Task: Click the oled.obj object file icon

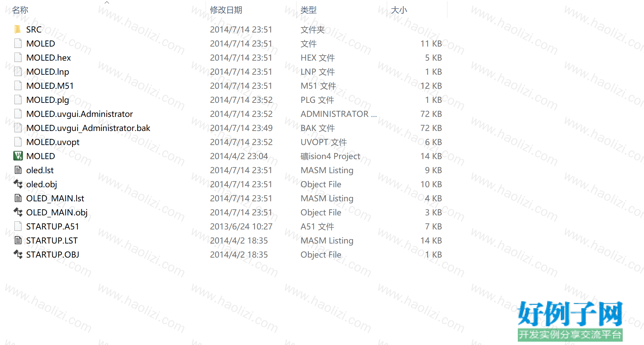Action: pyautogui.click(x=18, y=184)
